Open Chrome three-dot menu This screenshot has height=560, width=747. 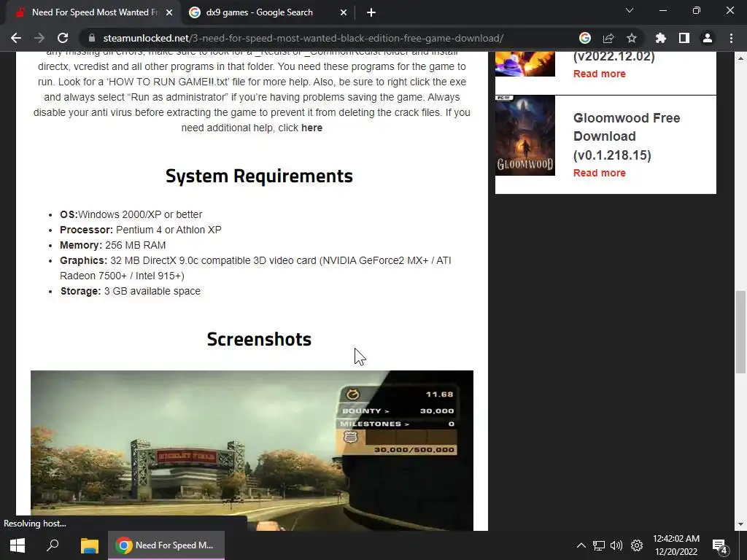(x=731, y=38)
